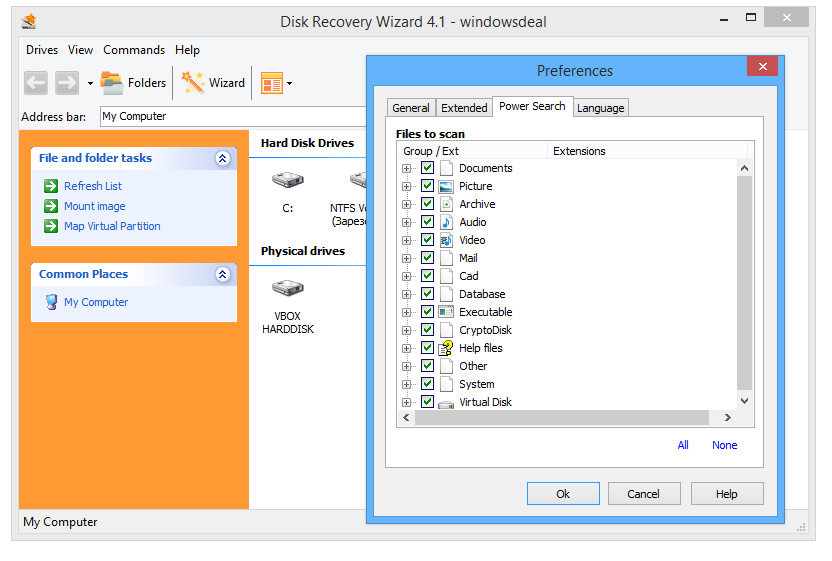The width and height of the screenshot is (832, 561).
Task: Disable the Video checkbox
Action: (427, 240)
